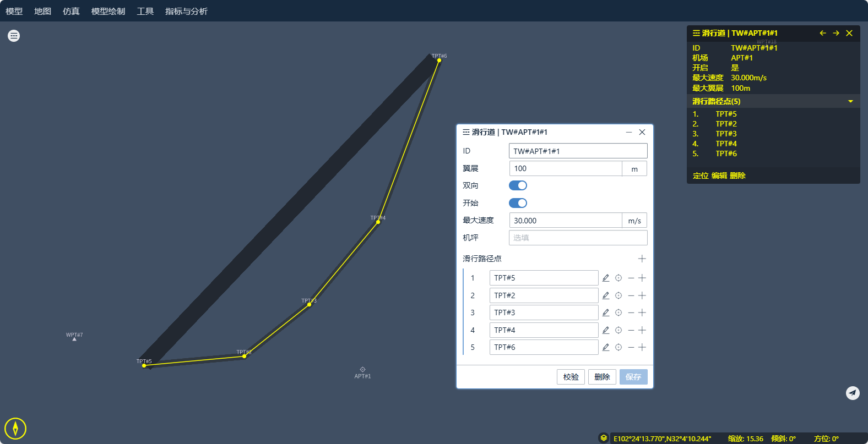Click the 编辑 link in info panel
This screenshot has height=444, width=868.
tap(719, 176)
